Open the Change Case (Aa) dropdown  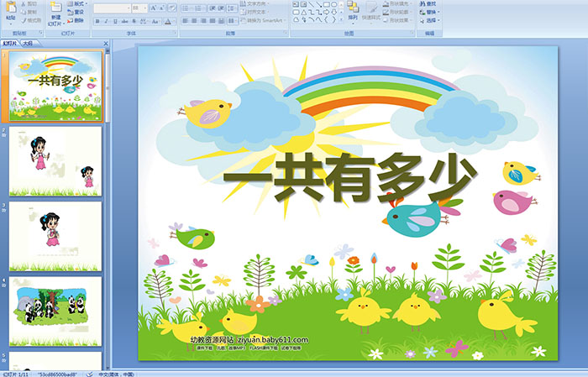(155, 21)
